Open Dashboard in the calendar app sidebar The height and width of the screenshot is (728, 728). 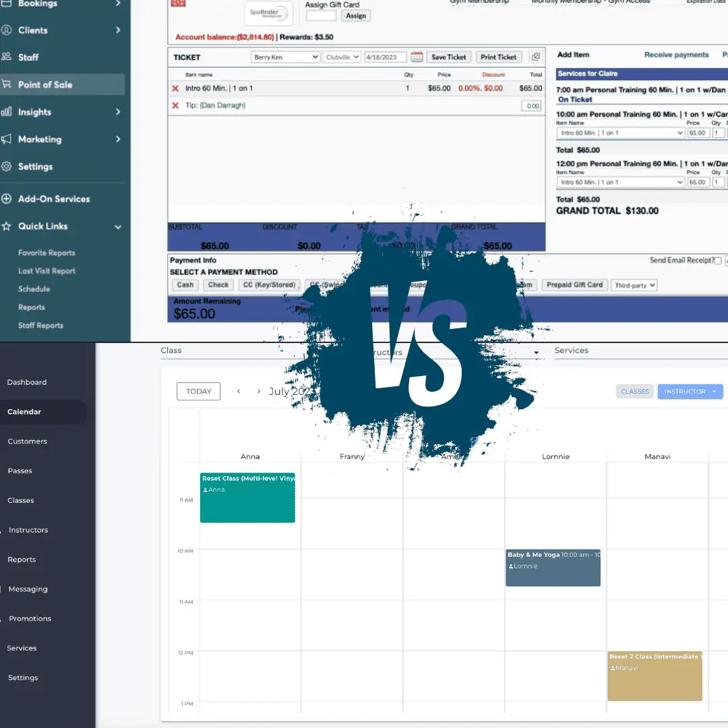click(x=27, y=382)
